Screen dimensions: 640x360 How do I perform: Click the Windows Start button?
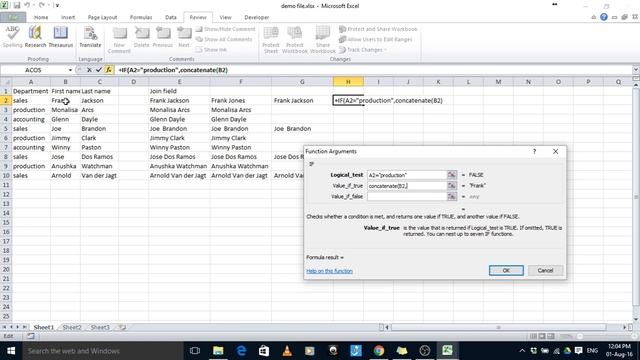(11, 351)
